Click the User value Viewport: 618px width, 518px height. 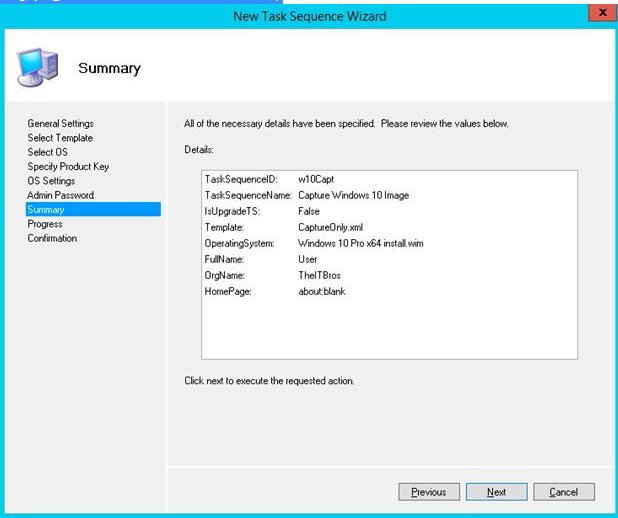click(307, 259)
